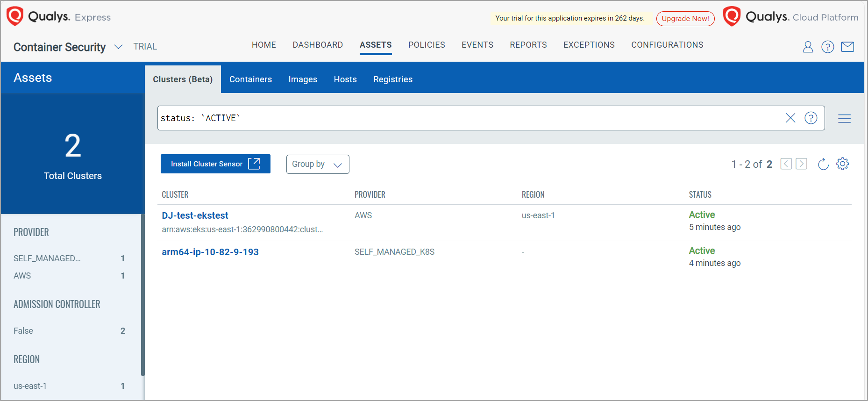Expand the Group by dropdown
Screen dimensions: 868x401
pos(317,165)
